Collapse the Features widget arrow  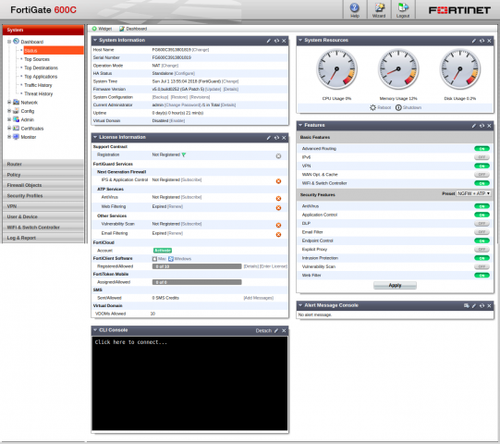tap(300, 125)
